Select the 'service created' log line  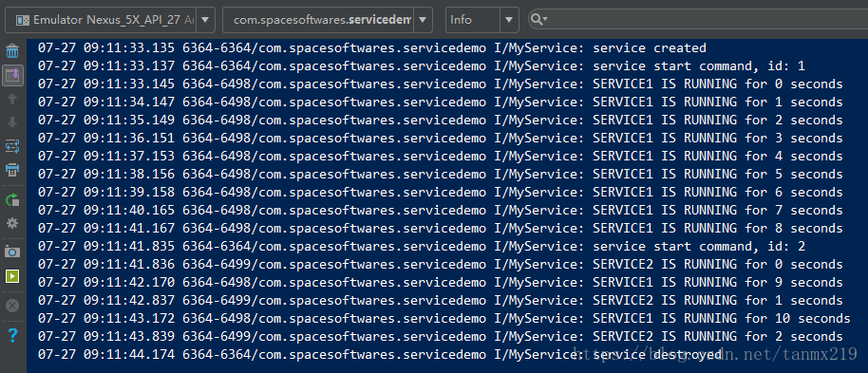click(x=372, y=48)
